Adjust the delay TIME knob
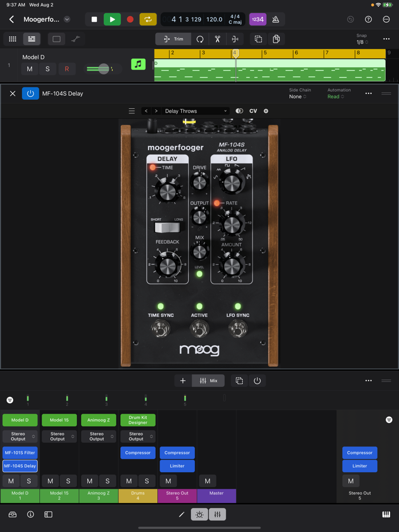Screen dimensions: 399x532 pyautogui.click(x=168, y=192)
